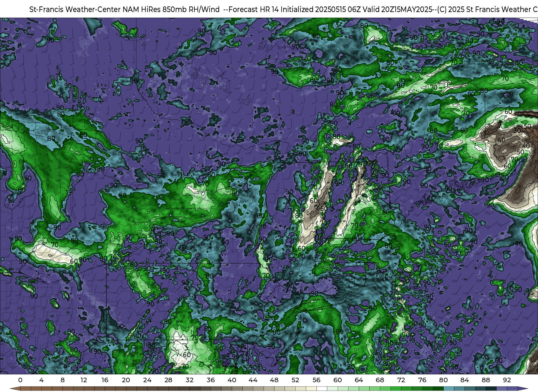Screen dimensions: 538x392
Task: Point at the 24 scale label
Action: pos(147,380)
